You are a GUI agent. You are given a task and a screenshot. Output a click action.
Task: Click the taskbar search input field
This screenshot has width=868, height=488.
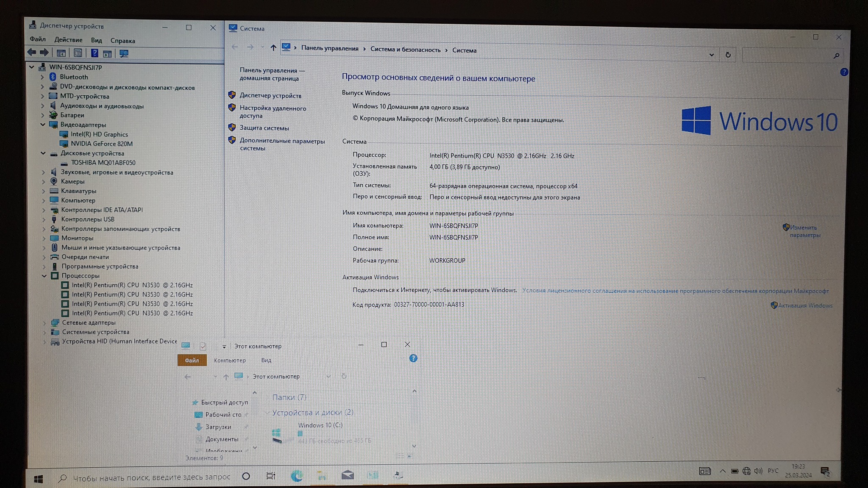tap(151, 477)
